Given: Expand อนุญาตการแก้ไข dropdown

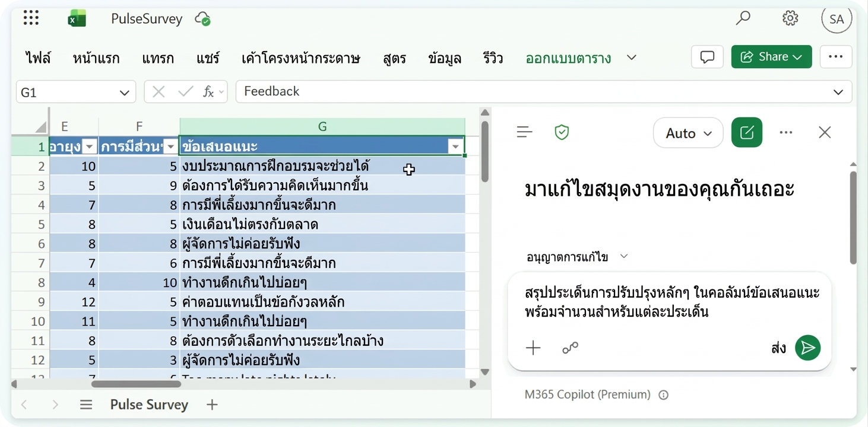Looking at the screenshot, I should click(624, 256).
